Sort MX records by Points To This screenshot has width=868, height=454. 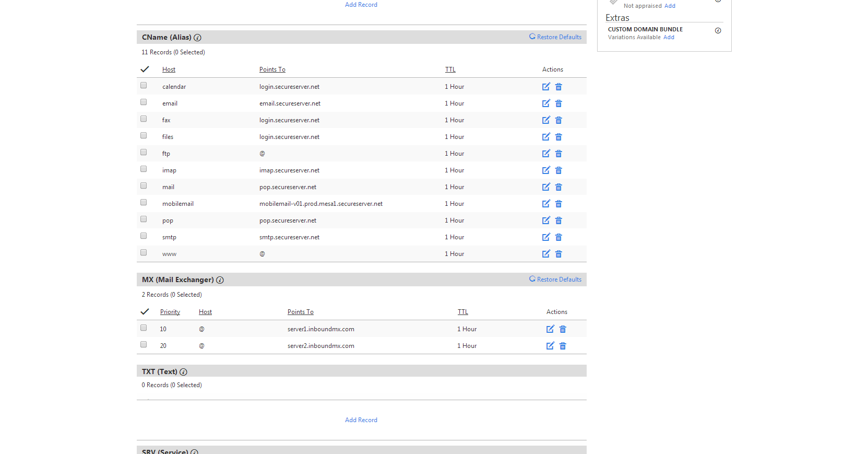301,312
